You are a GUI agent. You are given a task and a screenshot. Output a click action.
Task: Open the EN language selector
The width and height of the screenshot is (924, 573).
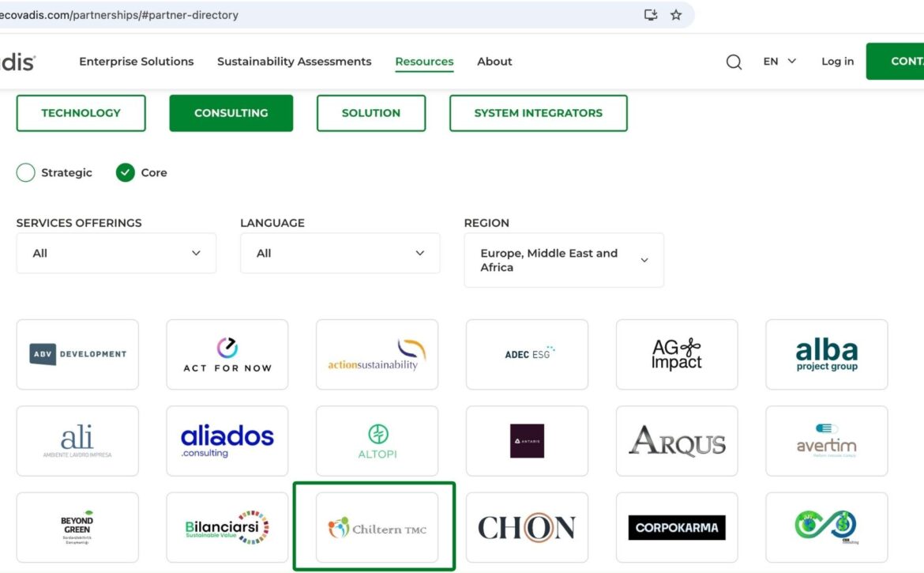tap(779, 62)
